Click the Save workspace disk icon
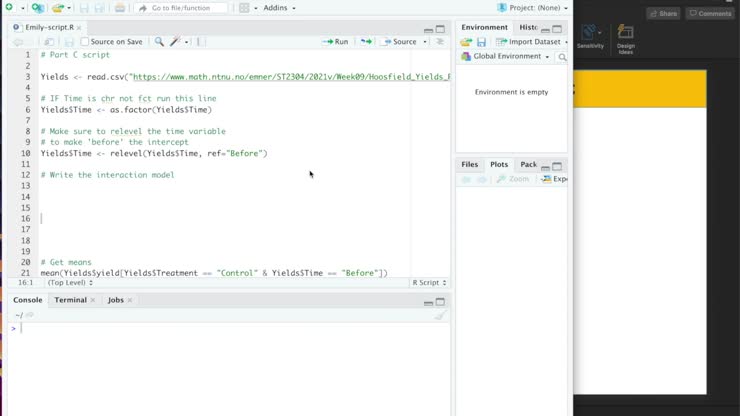Screen dimensions: 740x416 481,42
